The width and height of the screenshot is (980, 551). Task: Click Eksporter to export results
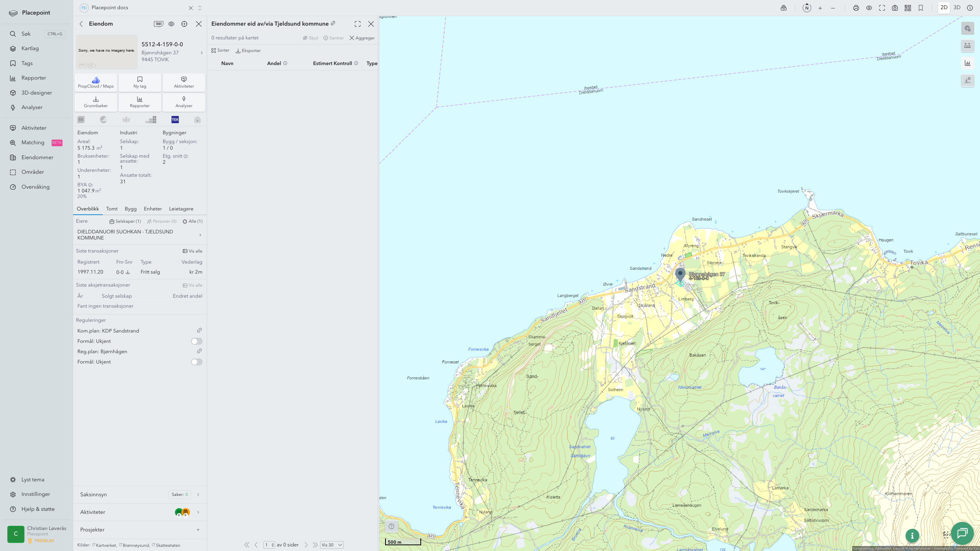coord(248,51)
